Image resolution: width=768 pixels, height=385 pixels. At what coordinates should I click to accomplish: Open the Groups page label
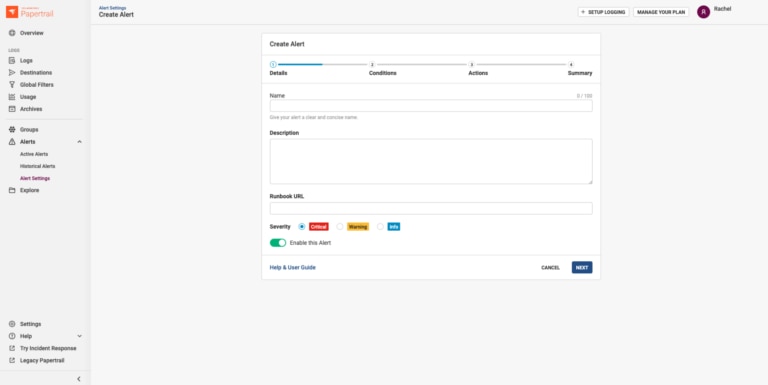[x=29, y=129]
